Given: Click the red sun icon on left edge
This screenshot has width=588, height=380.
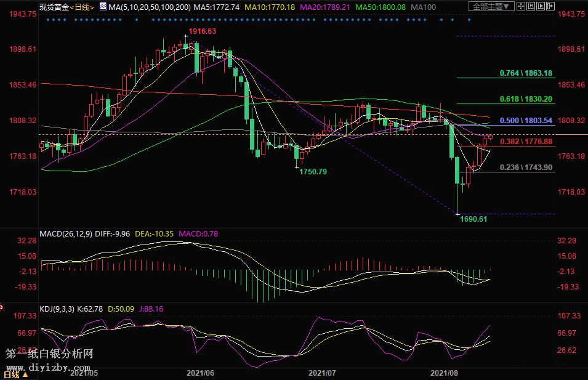Looking at the screenshot, I should pyautogui.click(x=2, y=306).
